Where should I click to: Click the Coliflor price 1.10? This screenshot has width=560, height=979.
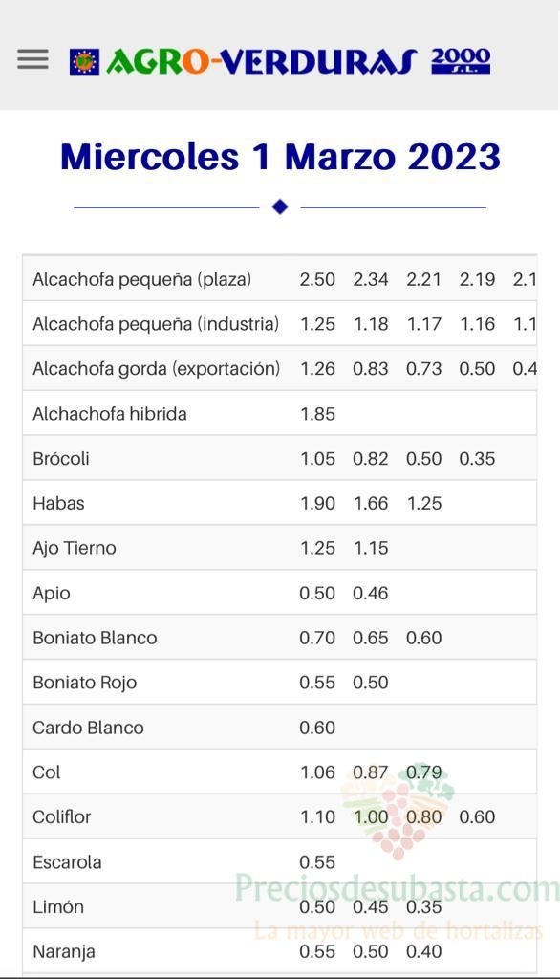318,816
